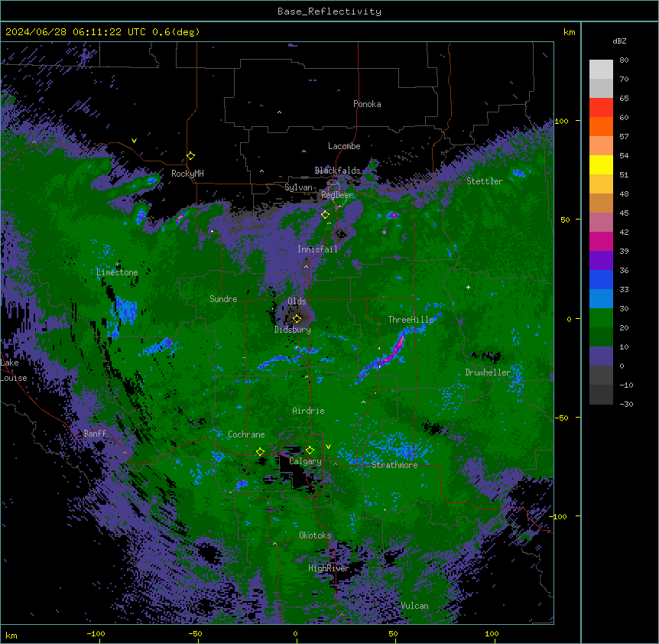Viewport: 659px width, 644px height.
Task: Click the Cochrane label
Action: [246, 434]
